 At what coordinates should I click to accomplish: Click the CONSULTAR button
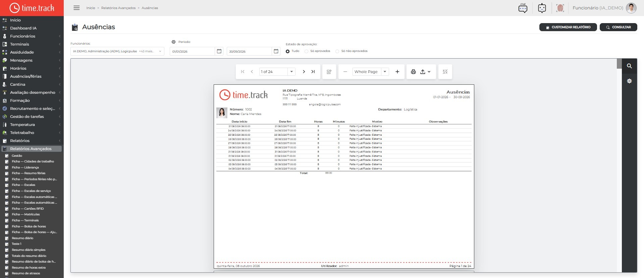[618, 27]
